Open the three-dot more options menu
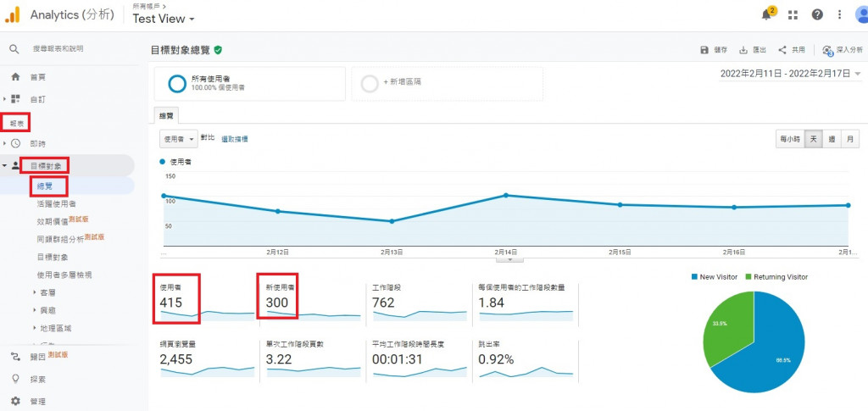 click(x=839, y=15)
